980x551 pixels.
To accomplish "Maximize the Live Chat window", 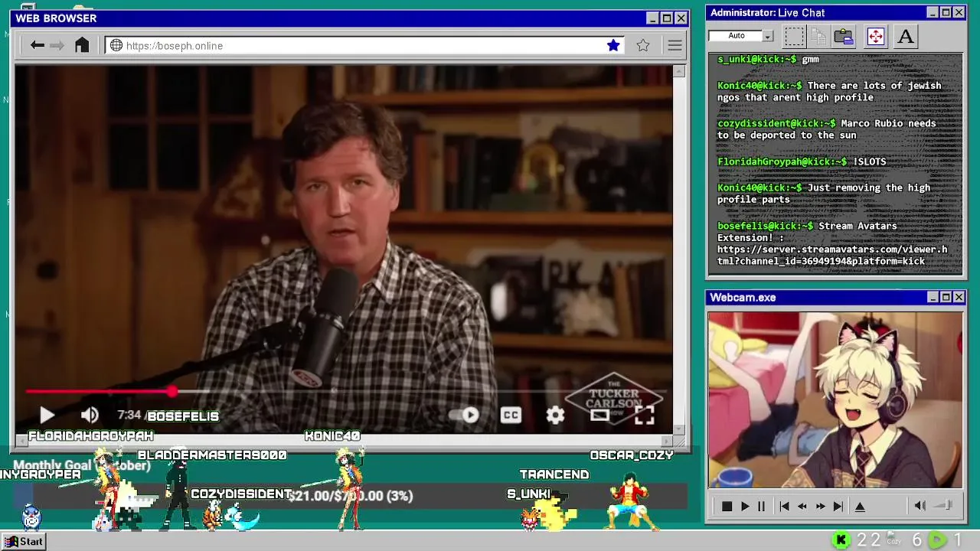I will coord(946,12).
